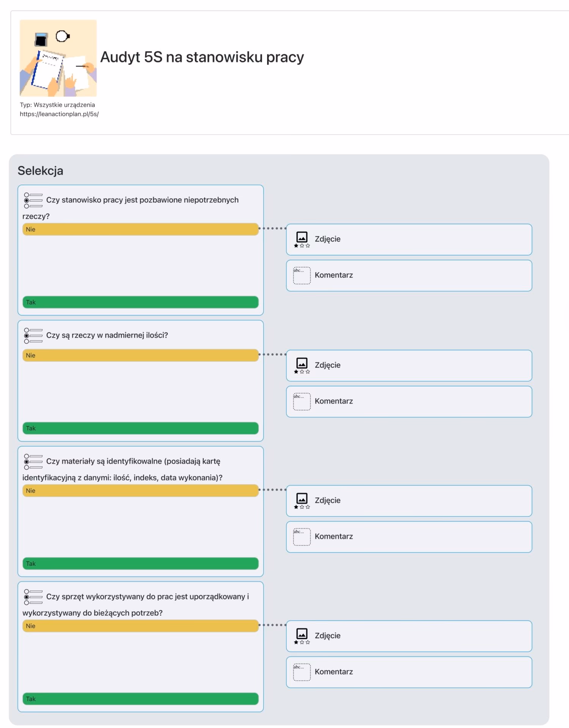
Task: Click the photo icon for unnecessary items question
Action: tap(302, 239)
